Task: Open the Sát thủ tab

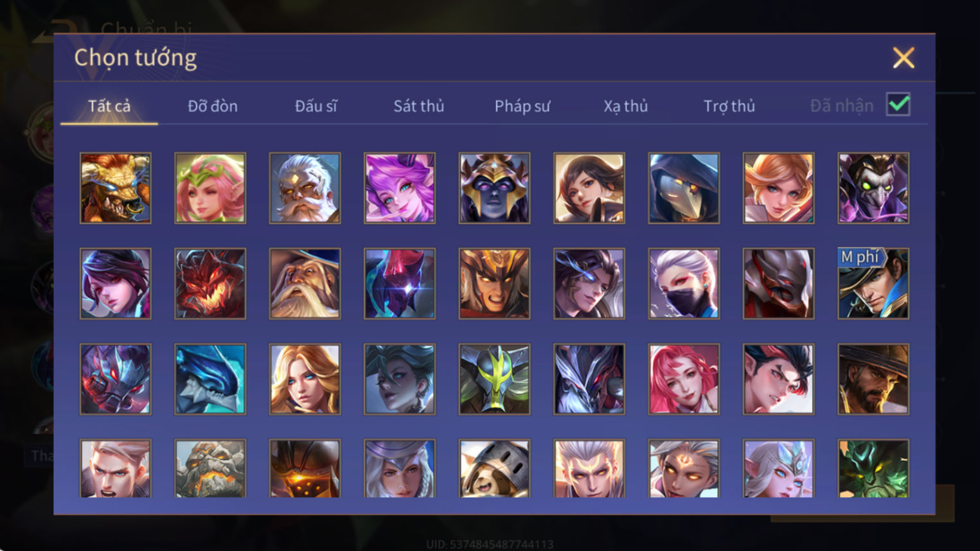Action: (x=419, y=106)
